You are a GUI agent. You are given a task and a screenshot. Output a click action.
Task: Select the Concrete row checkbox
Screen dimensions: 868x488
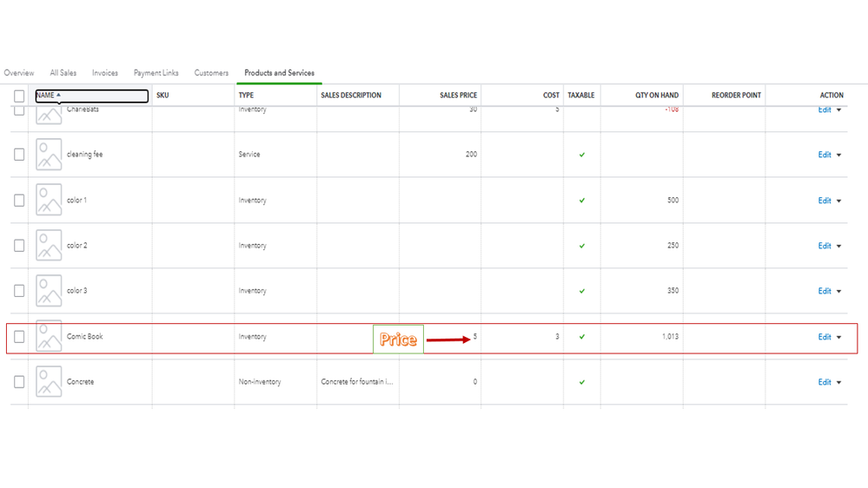[19, 382]
